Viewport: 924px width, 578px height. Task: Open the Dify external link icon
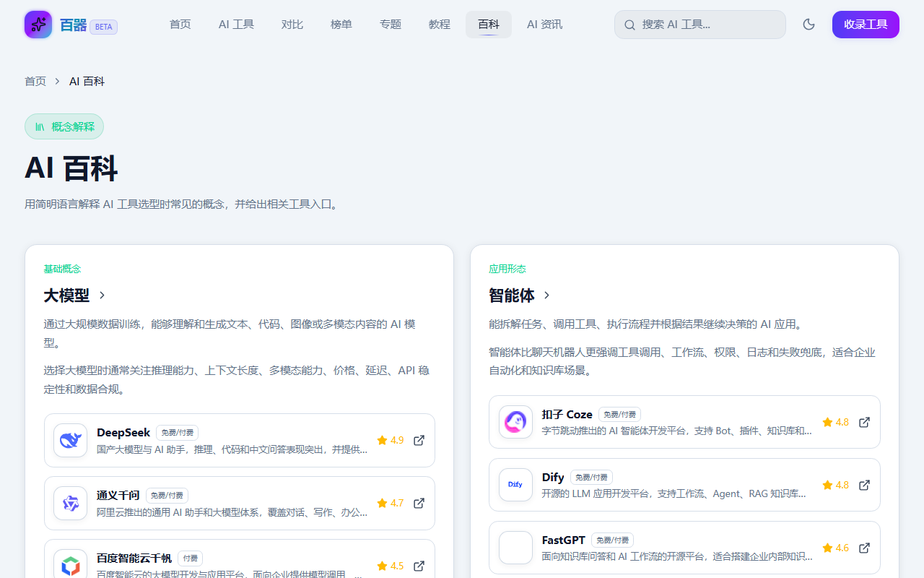point(864,485)
